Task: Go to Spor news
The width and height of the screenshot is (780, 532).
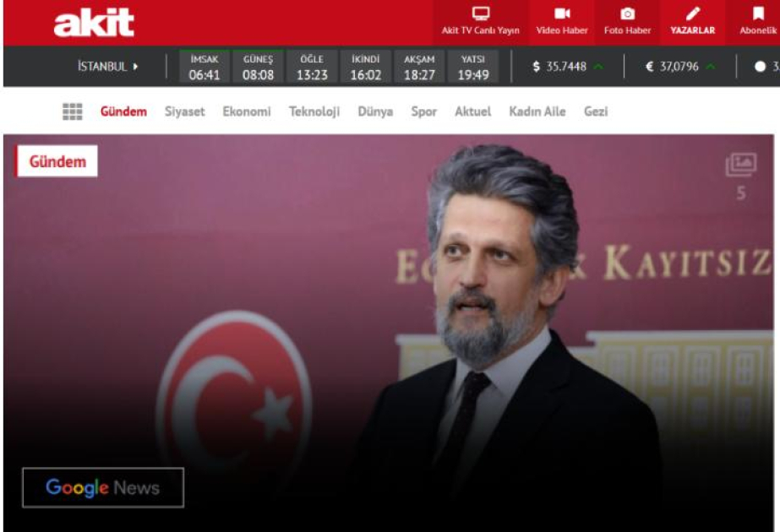Action: pyautogui.click(x=423, y=111)
